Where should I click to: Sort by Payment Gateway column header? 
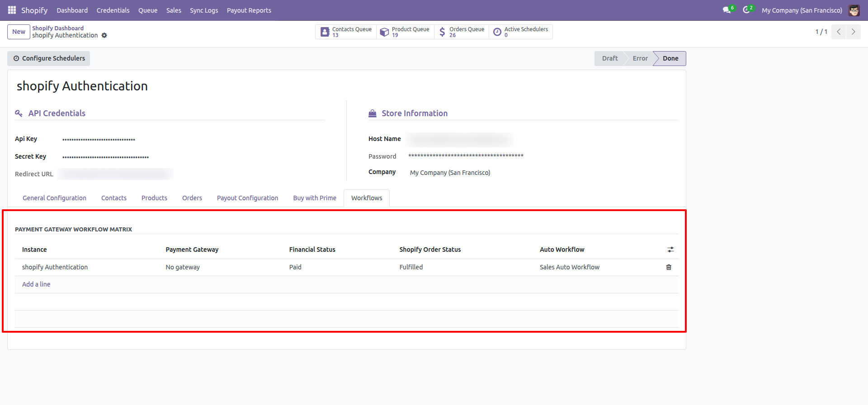pos(192,250)
